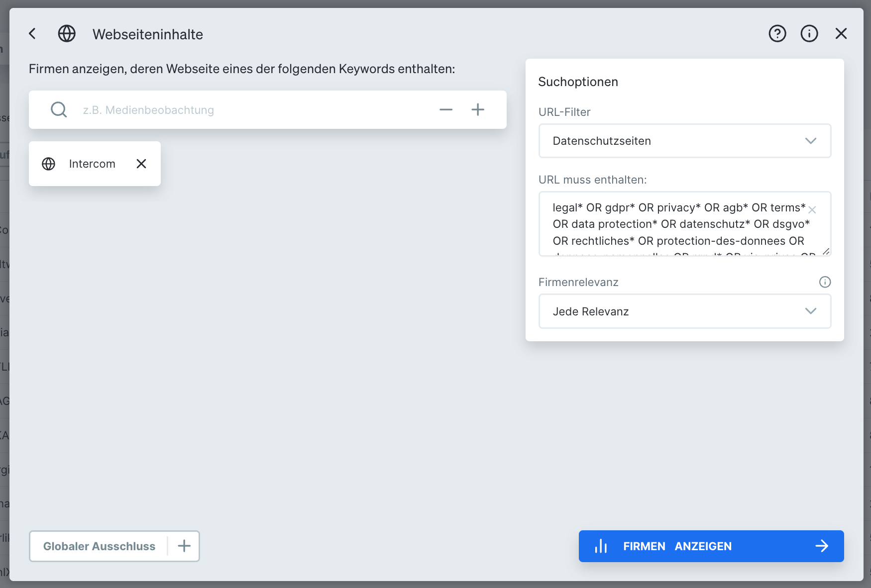Image resolution: width=871 pixels, height=588 pixels.
Task: Select the Webseiteninhalte title heading
Action: pos(147,34)
